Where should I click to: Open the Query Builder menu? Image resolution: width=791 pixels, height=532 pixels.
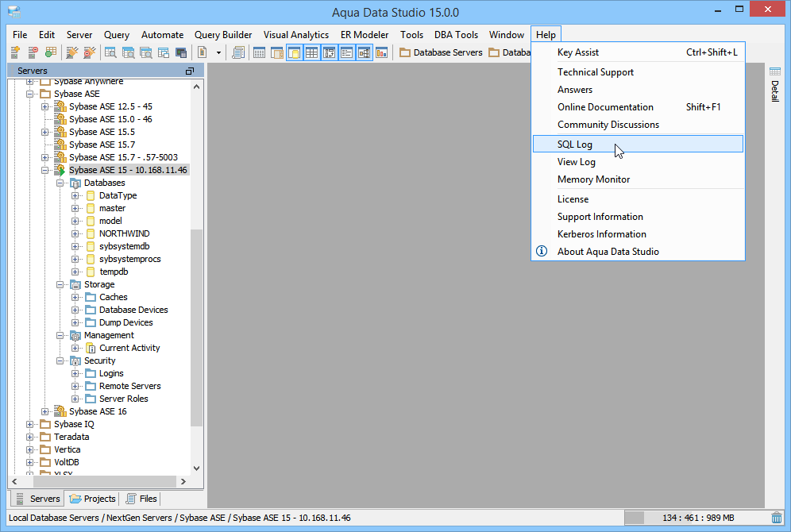point(223,35)
